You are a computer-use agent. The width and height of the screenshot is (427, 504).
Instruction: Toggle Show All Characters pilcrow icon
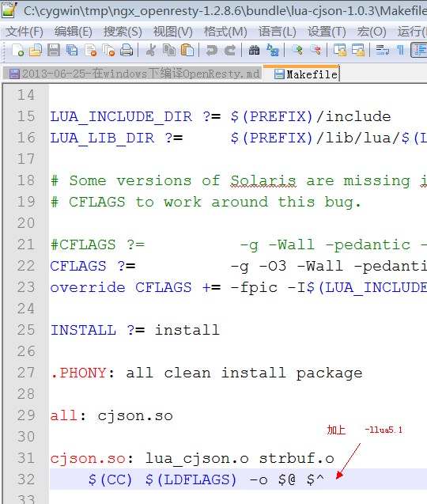click(400, 51)
